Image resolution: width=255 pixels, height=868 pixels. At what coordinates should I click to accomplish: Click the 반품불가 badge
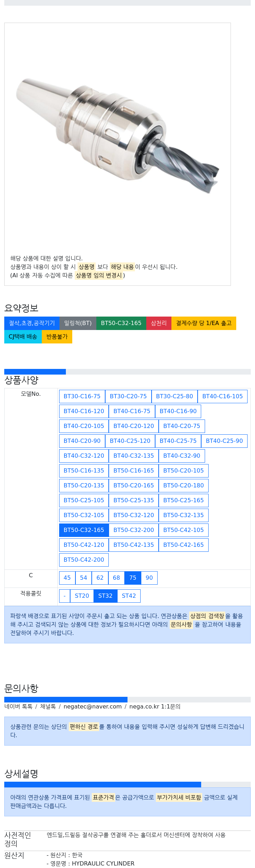pos(57,336)
